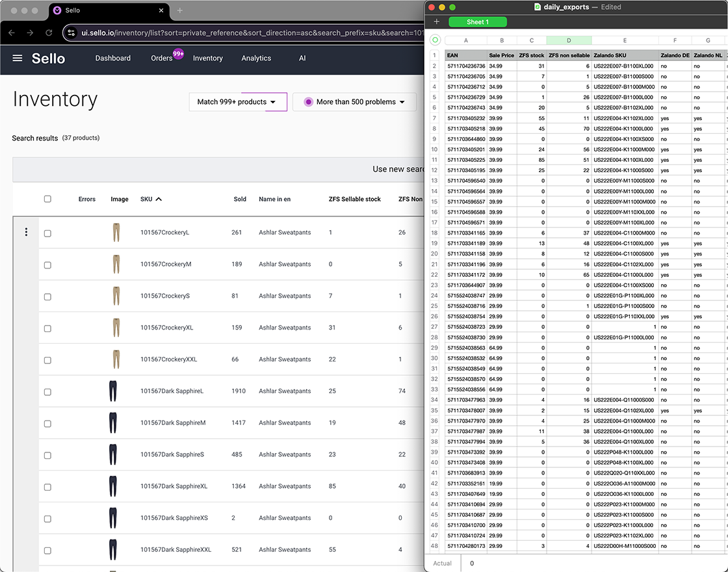This screenshot has width=728, height=572.
Task: Open the three-dot actions menu on first product row
Action: [x=26, y=231]
